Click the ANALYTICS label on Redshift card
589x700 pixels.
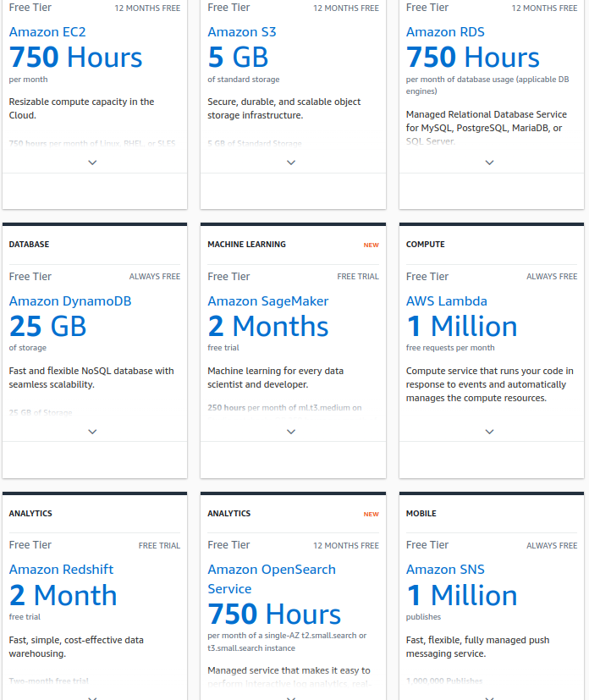point(30,514)
